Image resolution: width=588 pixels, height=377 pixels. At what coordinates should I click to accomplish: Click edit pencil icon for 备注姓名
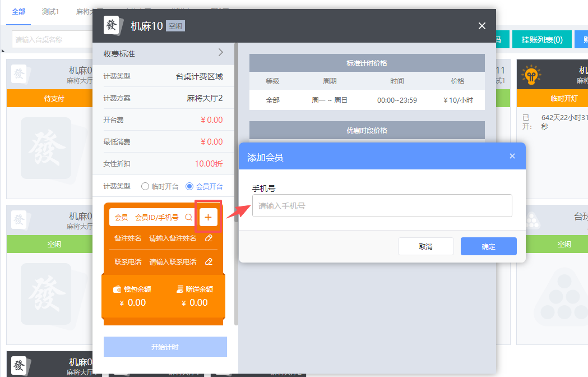click(x=209, y=238)
